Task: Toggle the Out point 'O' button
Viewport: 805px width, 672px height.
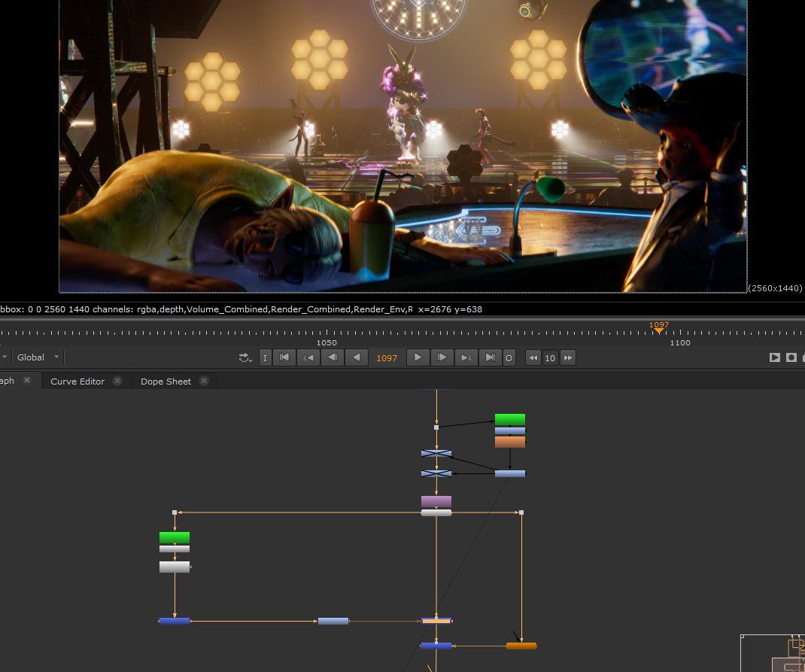Action: pos(509,358)
